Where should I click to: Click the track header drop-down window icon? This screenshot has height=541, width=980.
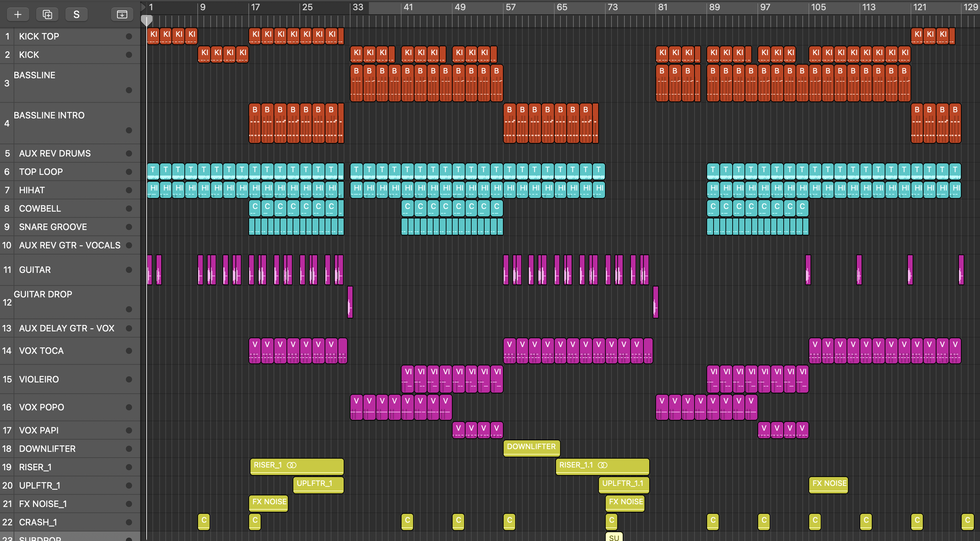[x=122, y=14]
